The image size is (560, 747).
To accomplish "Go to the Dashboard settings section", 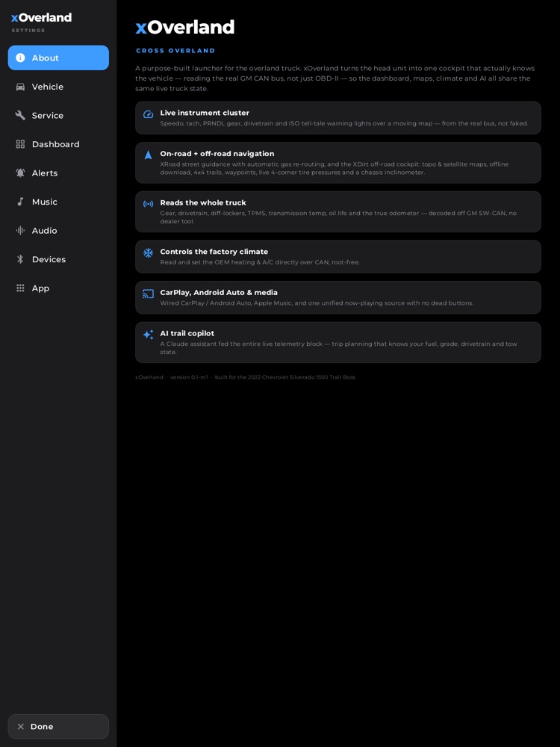I will coord(58,144).
